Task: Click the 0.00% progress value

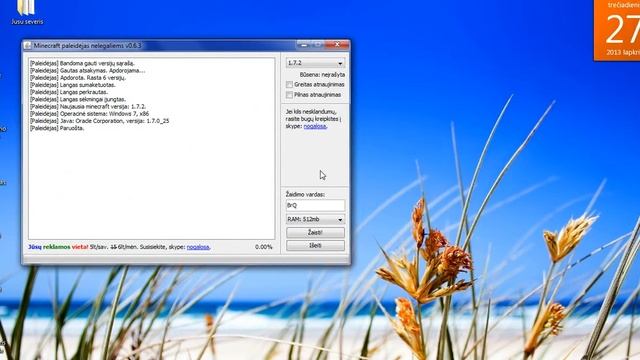Action: click(x=264, y=247)
